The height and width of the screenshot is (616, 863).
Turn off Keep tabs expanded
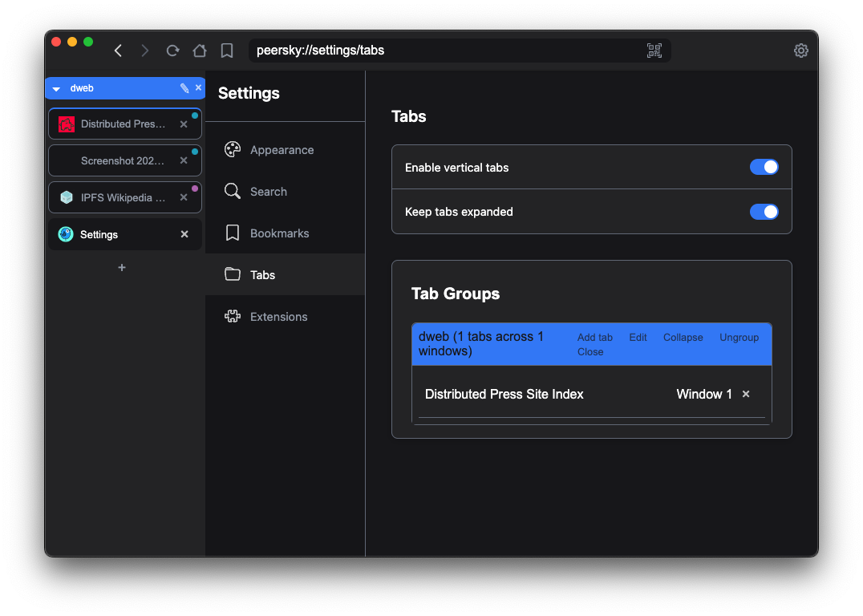point(764,212)
